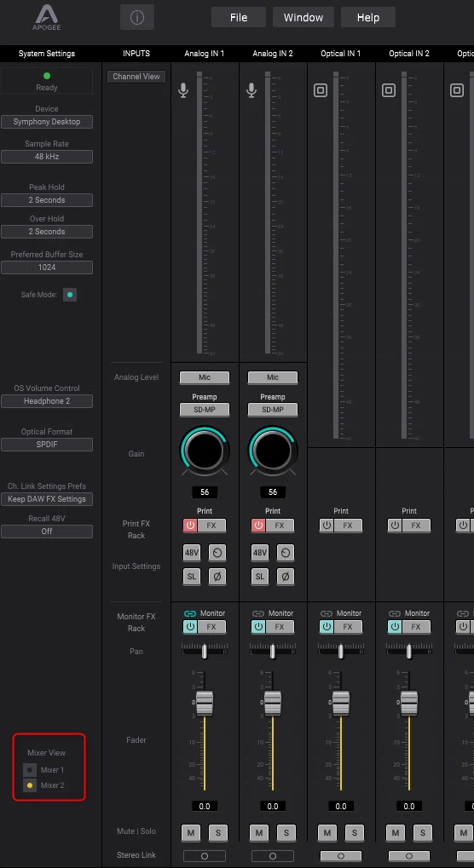The image size is (474, 868).
Task: Toggle Stereo Link for Analog IN 1
Action: [x=205, y=856]
